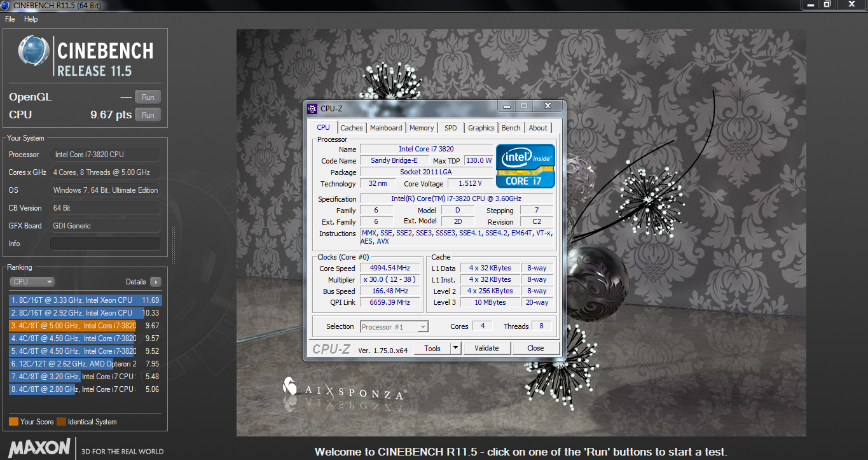Click the OS field Windows 7 64 Bit
Image resolution: width=868 pixels, height=460 pixels.
coord(106,190)
